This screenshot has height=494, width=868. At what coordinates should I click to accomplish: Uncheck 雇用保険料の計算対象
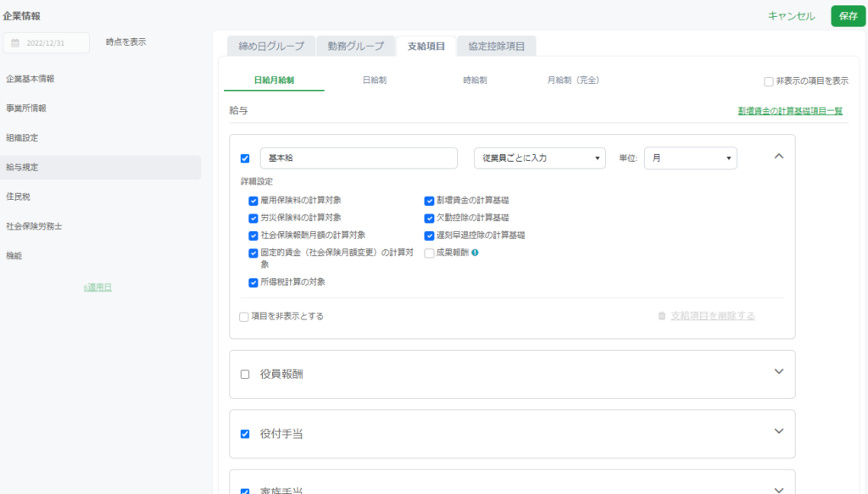(x=253, y=201)
